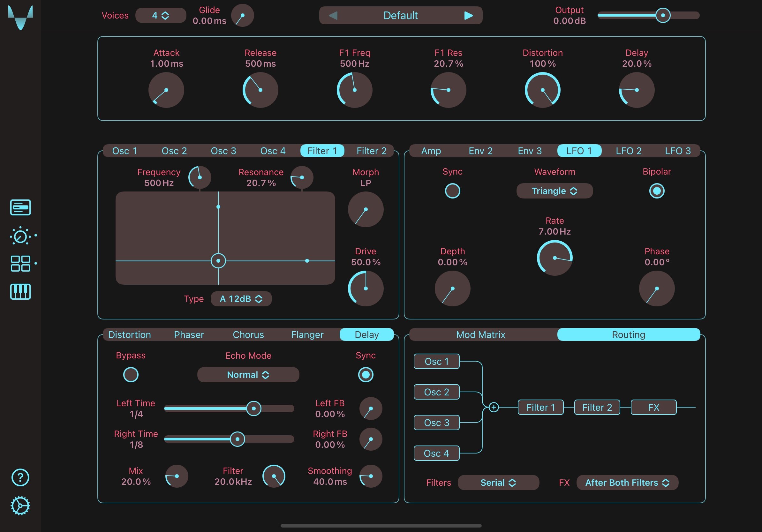Open the LFO Waveform Triangle dropdown
Screen dimensions: 762x532
[x=555, y=191]
